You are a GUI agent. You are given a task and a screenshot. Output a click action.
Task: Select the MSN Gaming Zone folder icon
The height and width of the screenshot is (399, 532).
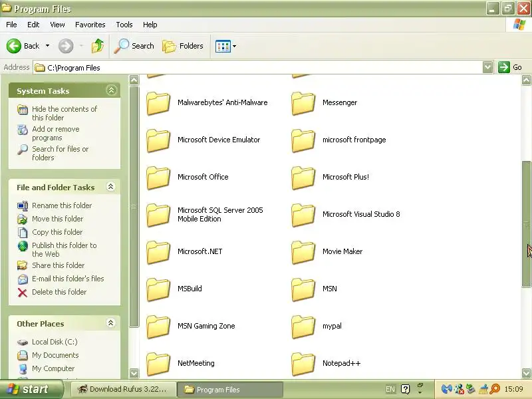point(158,327)
